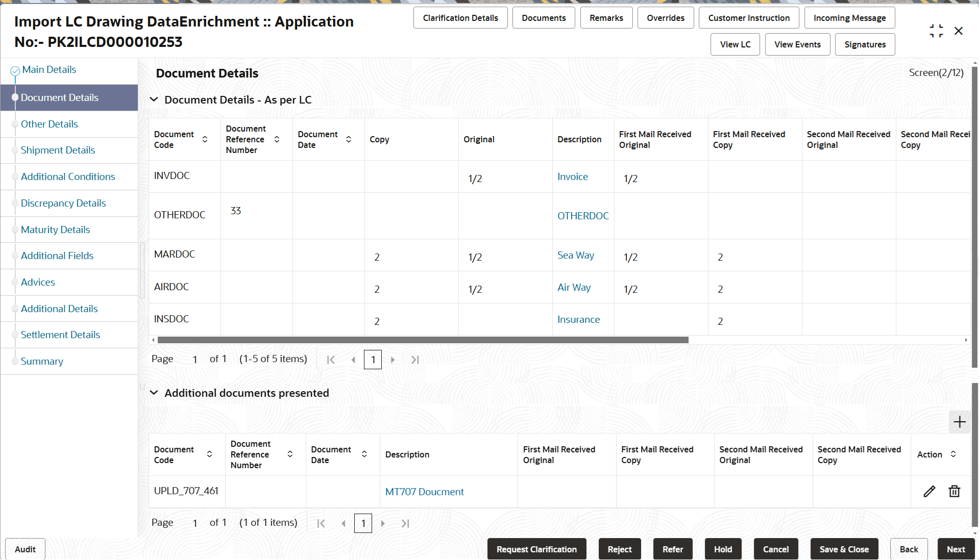980x560 pixels.
Task: Toggle fullscreen using the expand icon
Action: coord(936,31)
